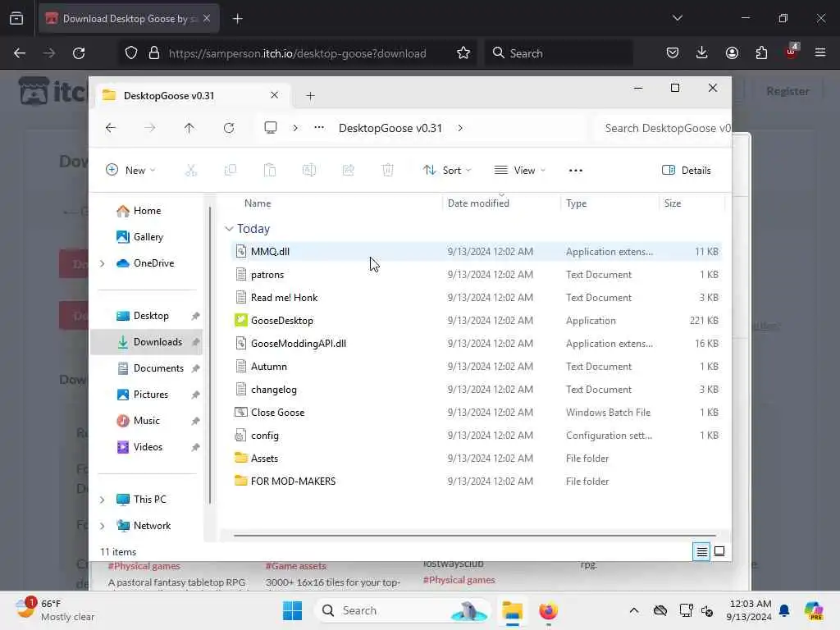
Task: Sort by the Name column header
Action: (258, 203)
